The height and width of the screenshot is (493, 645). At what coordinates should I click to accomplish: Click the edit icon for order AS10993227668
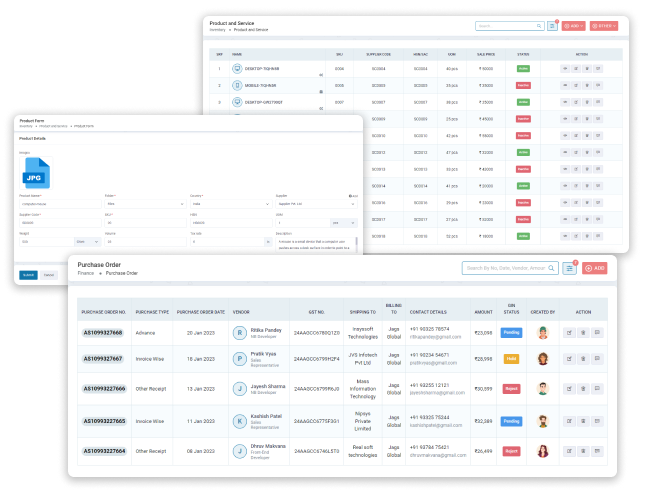569,331
